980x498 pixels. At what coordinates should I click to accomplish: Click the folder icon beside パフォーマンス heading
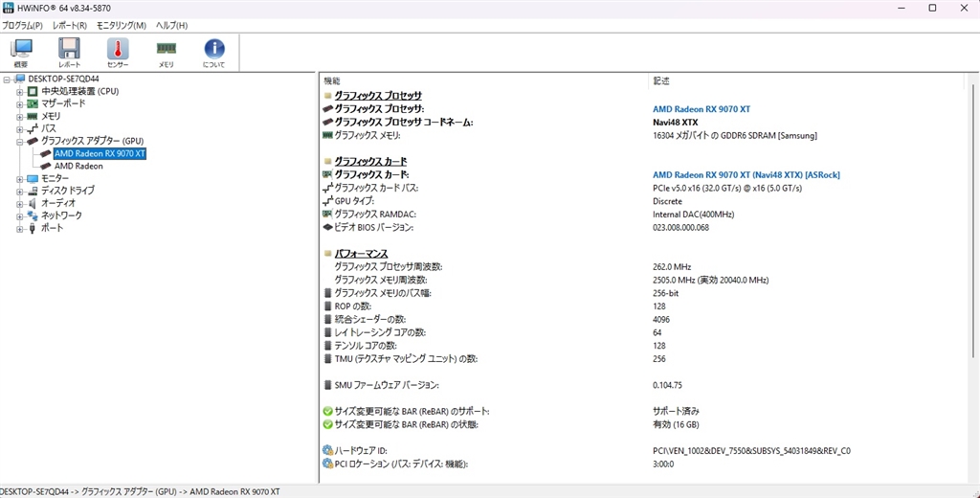pos(327,254)
